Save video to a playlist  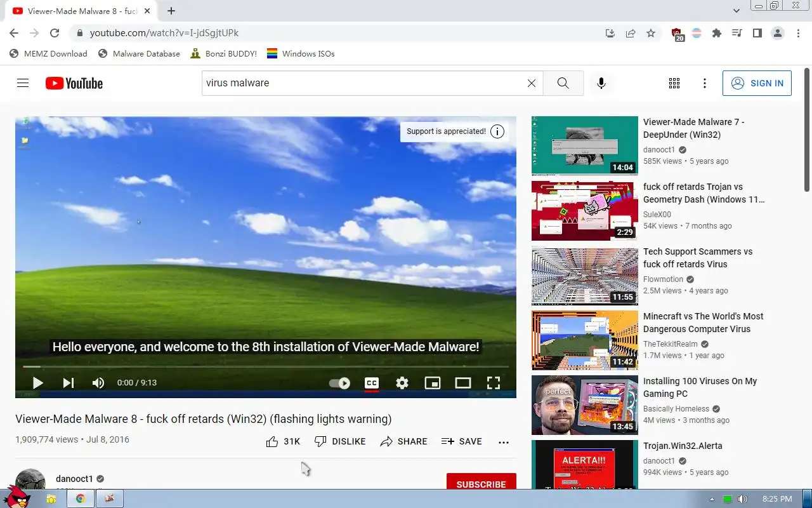(x=461, y=441)
